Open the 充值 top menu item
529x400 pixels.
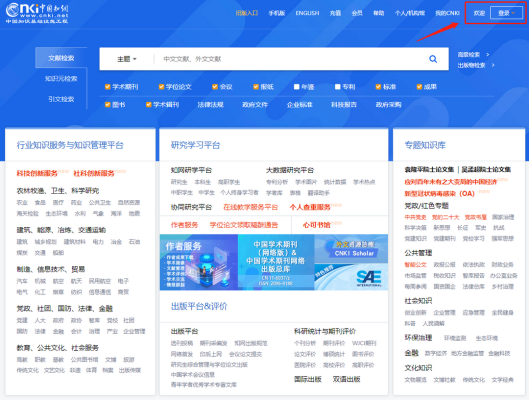pyautogui.click(x=335, y=13)
